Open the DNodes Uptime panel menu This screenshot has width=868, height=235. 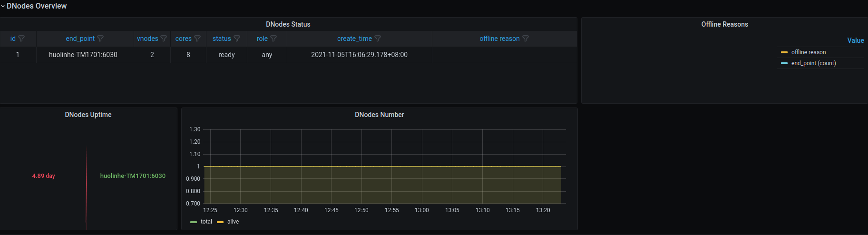(x=88, y=115)
